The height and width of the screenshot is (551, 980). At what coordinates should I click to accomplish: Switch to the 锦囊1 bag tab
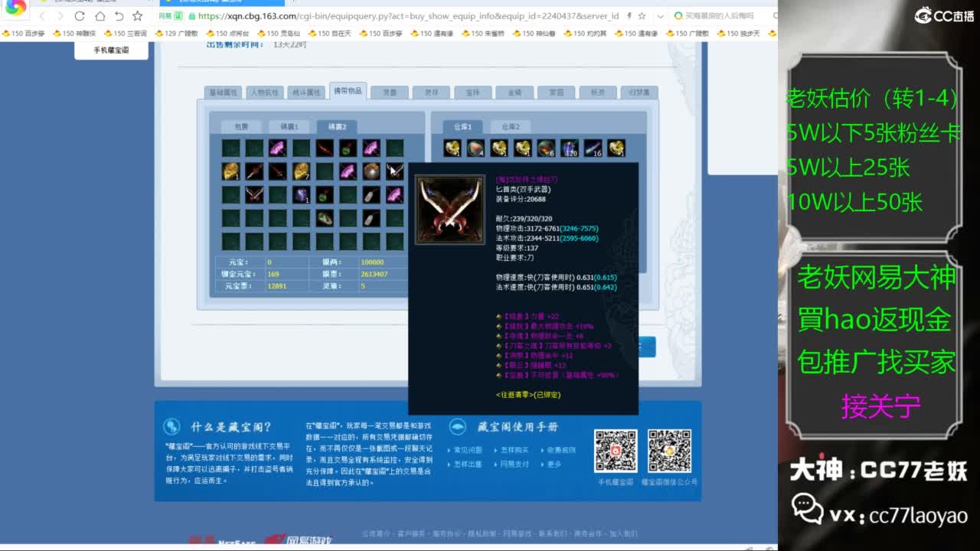click(x=289, y=127)
